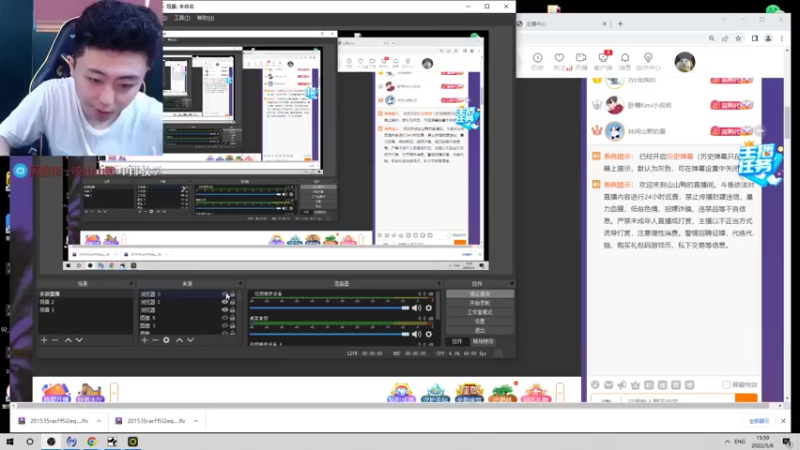Screen dimensions: 800x450
Task: Bookmark page with Chrome star icon
Action: [738, 38]
